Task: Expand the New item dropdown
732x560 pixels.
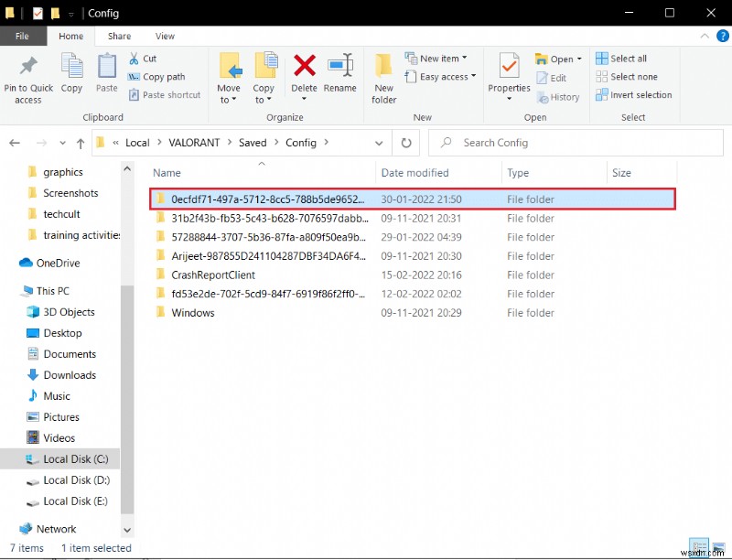Action: pyautogui.click(x=465, y=58)
